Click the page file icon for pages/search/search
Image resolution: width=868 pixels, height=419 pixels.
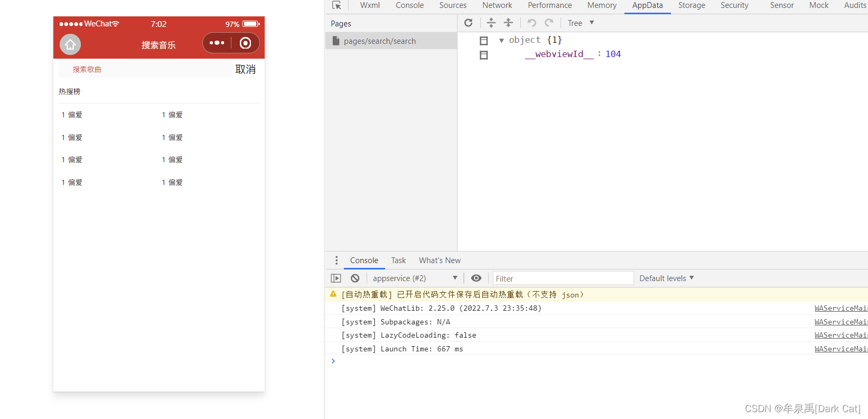point(335,41)
